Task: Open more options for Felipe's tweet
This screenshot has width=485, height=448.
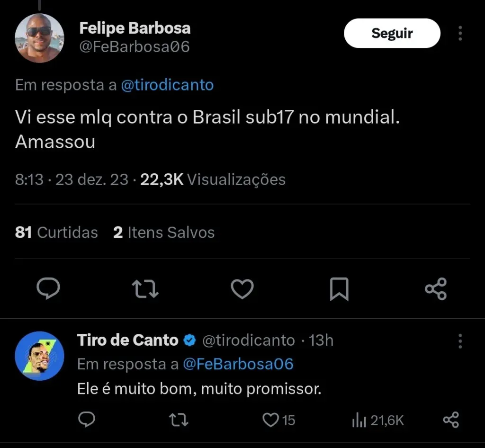Action: 460,33
